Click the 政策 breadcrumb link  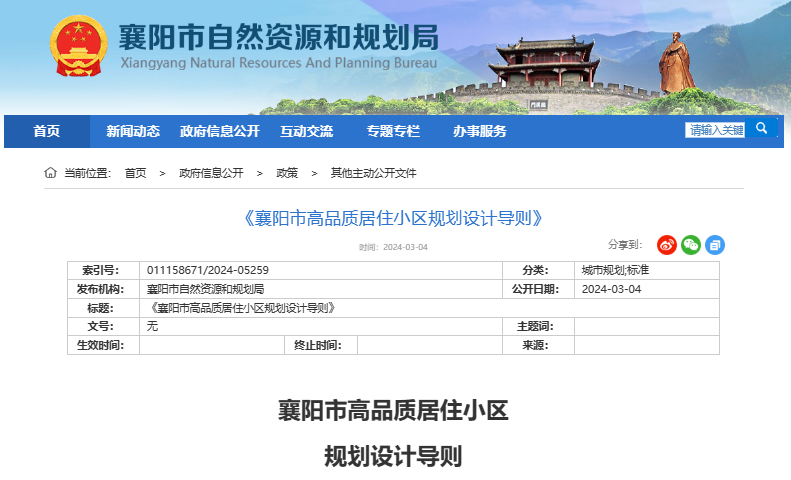pyautogui.click(x=287, y=173)
